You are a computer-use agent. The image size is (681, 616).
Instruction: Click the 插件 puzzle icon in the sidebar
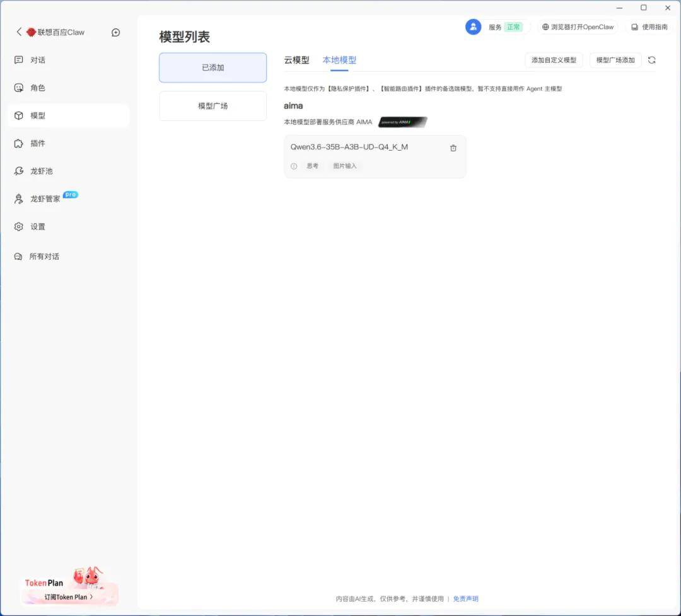[19, 143]
